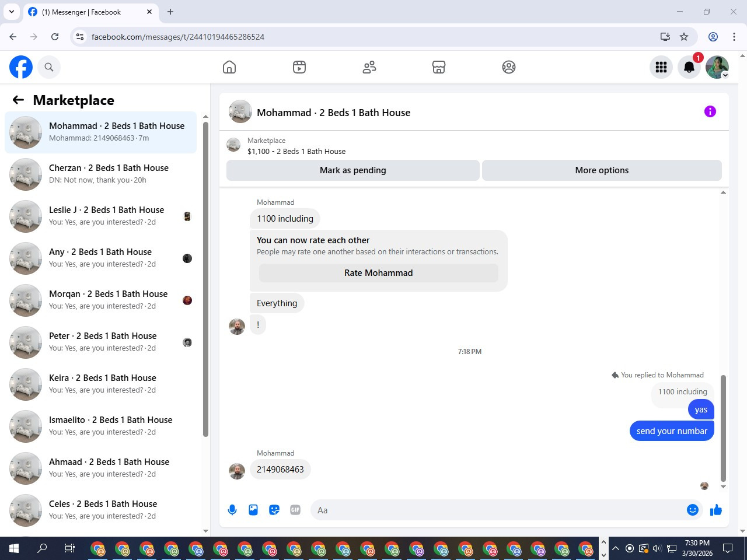Screen dimensions: 747x560
Task: Close the Messenger tab
Action: (x=149, y=12)
